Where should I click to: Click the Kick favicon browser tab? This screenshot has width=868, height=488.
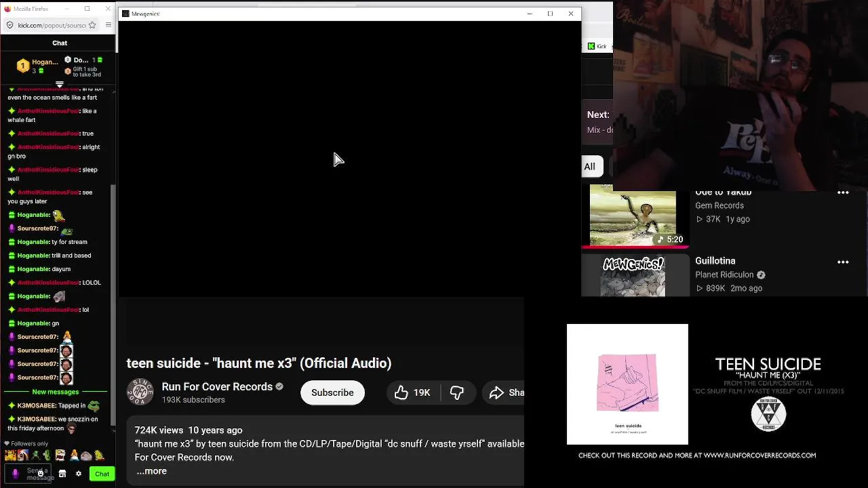[592, 46]
